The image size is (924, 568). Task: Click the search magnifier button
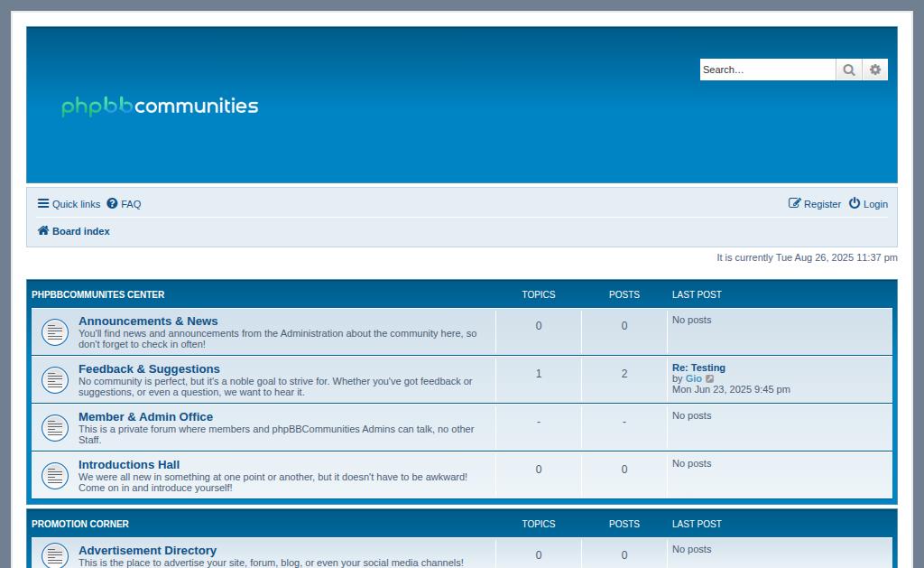click(x=848, y=70)
